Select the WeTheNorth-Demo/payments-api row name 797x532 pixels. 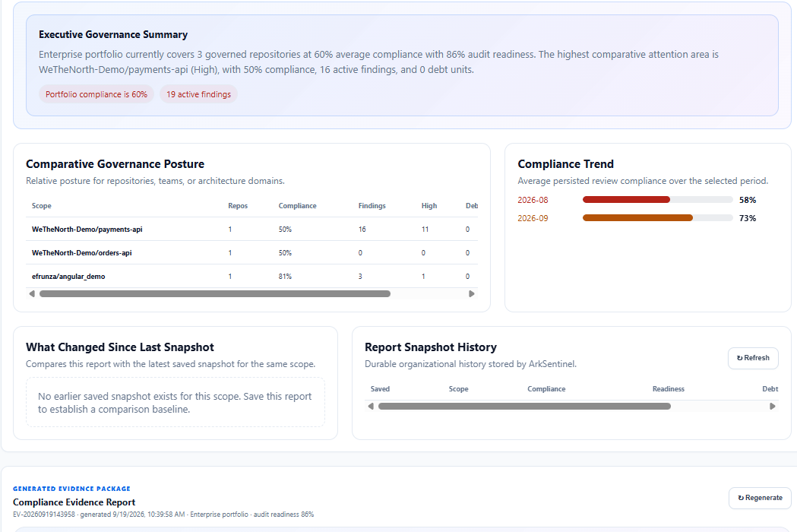[x=87, y=230]
